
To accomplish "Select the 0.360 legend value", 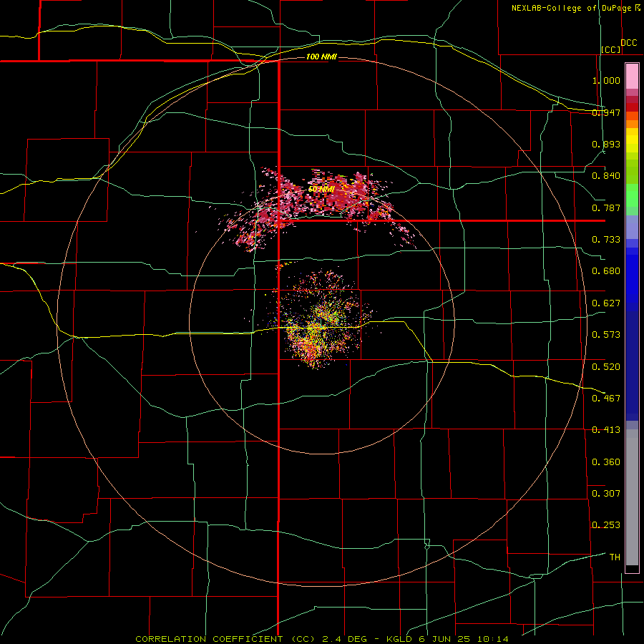I will coord(606,462).
